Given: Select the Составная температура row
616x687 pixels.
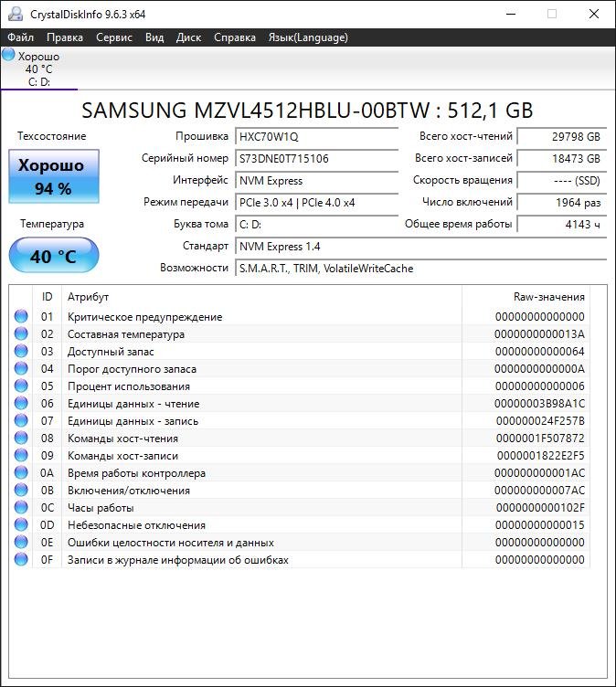Looking at the screenshot, I should [x=300, y=333].
